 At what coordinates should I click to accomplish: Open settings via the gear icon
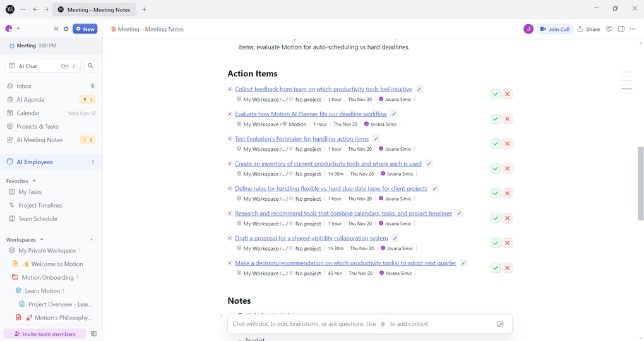66,29
